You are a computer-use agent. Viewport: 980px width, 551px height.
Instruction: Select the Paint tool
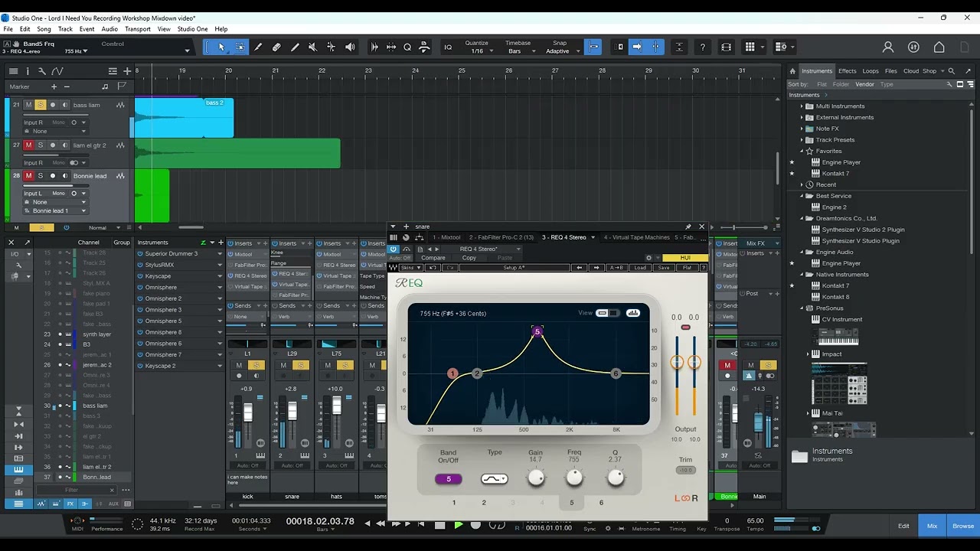coord(295,47)
